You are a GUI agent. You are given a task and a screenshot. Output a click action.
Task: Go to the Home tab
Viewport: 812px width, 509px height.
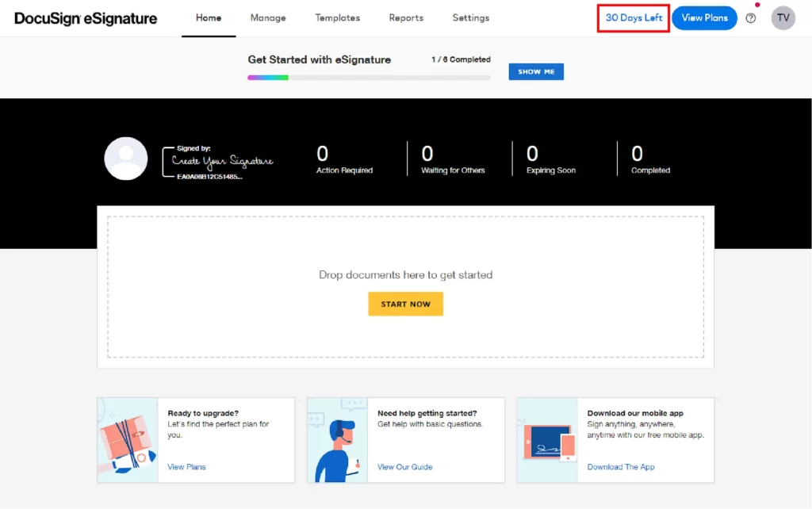209,18
